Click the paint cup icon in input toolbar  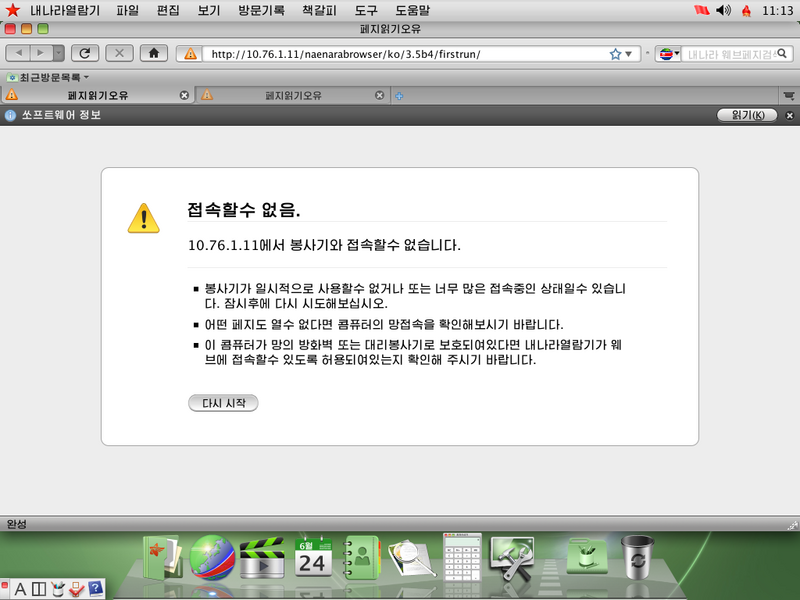click(58, 589)
